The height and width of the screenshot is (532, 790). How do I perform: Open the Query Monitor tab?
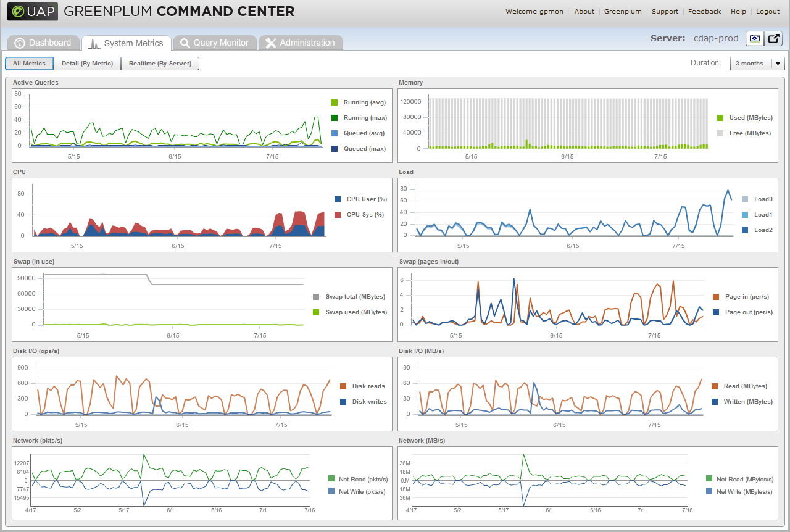(215, 43)
